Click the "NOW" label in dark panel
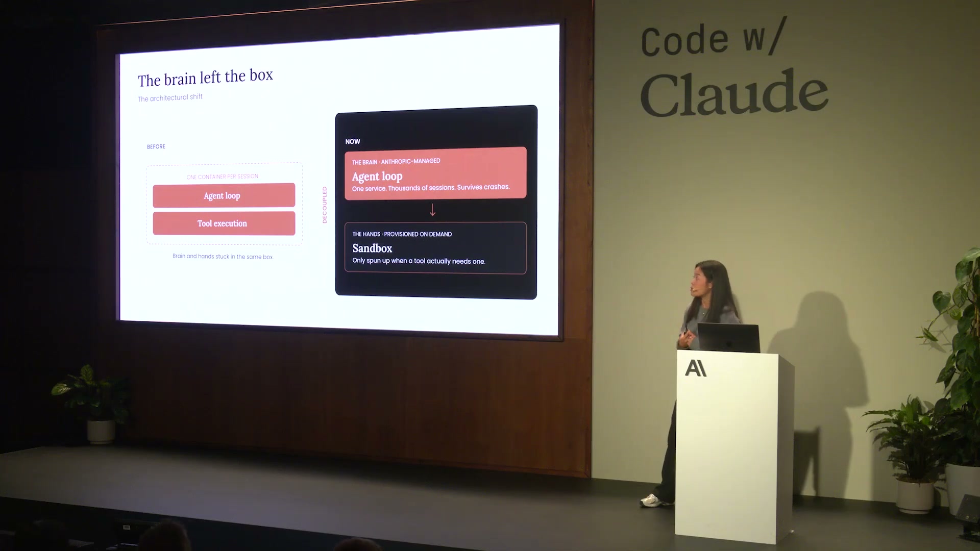The image size is (980, 551). 353,142
